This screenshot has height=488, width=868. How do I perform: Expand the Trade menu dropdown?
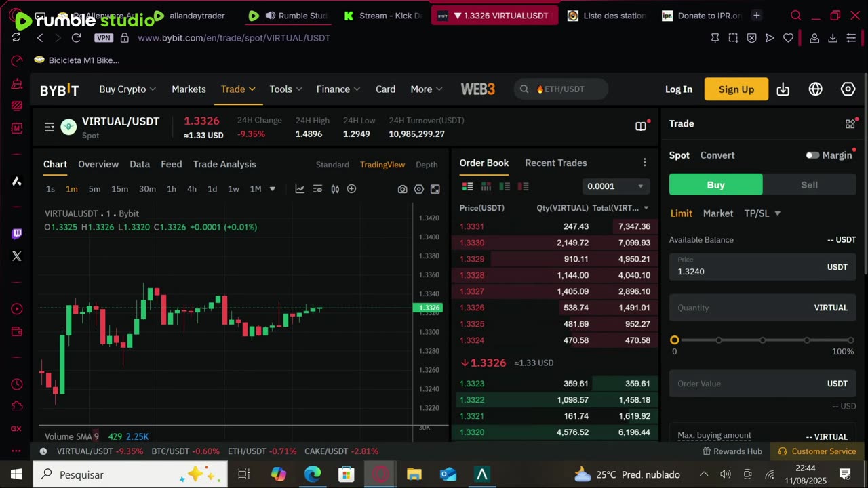coord(238,89)
